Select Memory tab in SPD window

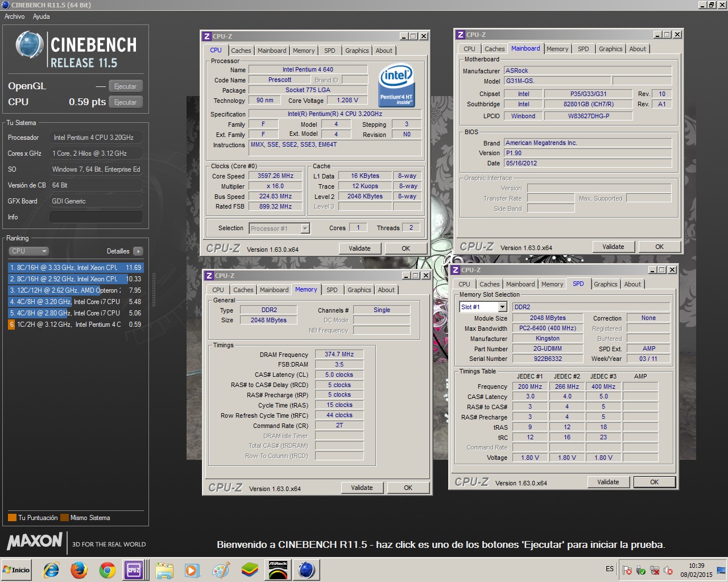pyautogui.click(x=552, y=284)
